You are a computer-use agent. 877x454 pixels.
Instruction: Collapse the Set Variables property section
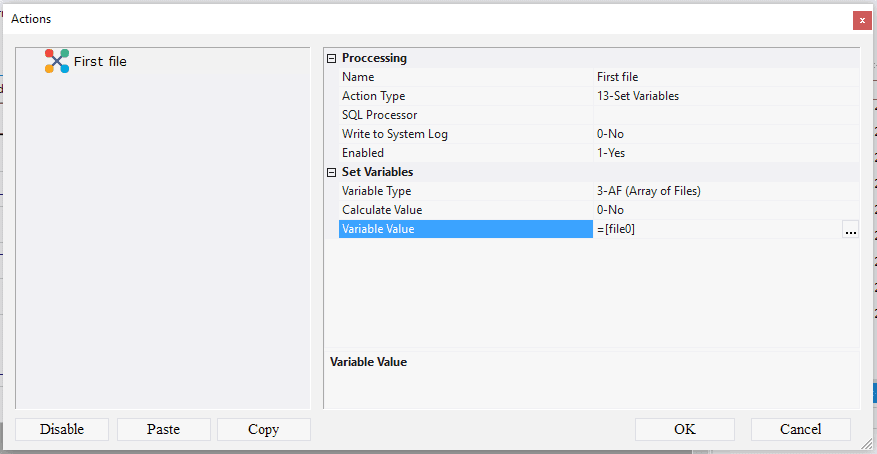tap(332, 172)
